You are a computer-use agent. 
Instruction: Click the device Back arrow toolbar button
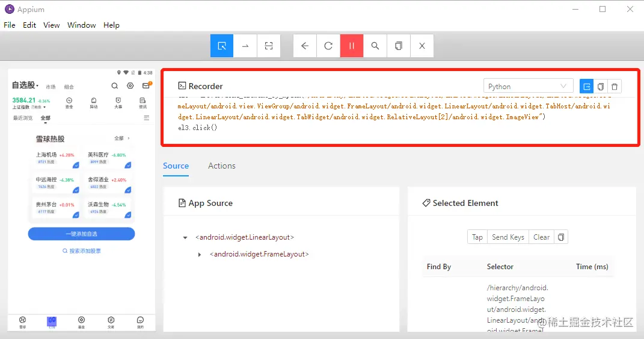[x=305, y=46]
